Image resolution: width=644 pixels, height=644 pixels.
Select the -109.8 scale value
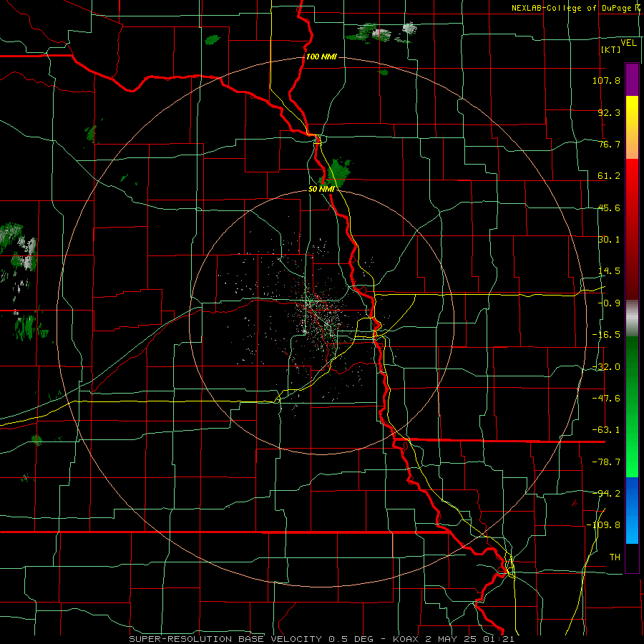click(x=603, y=525)
